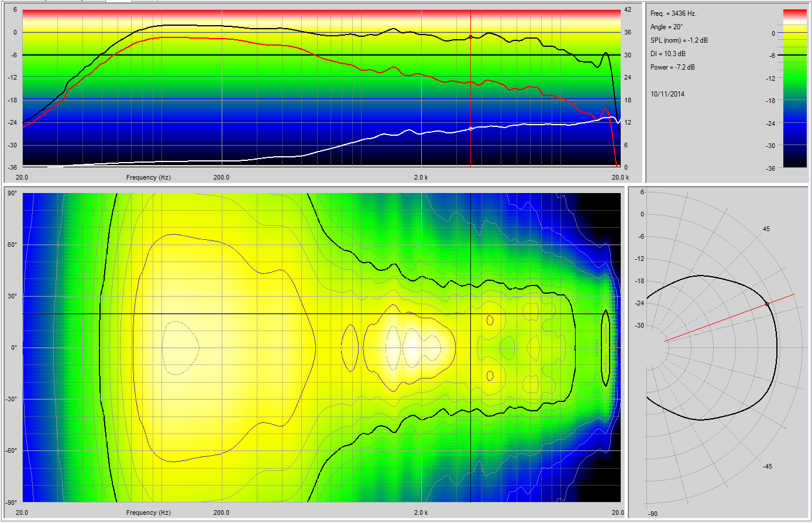The image size is (812, 523).
Task: Select the horizontal 20° angle cursor line
Action: [234, 314]
